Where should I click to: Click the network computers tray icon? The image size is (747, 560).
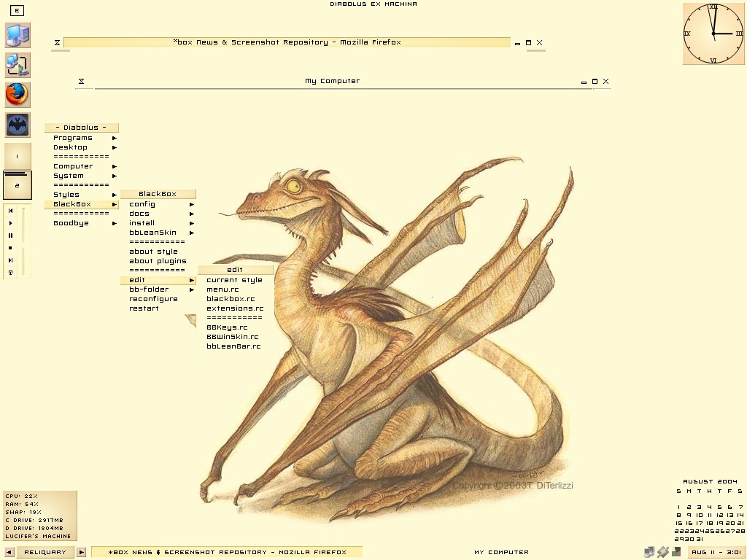point(649,553)
